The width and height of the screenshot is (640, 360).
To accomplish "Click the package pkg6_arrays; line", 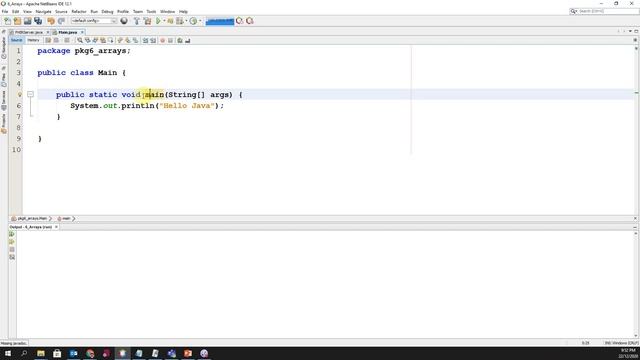I will (84, 51).
